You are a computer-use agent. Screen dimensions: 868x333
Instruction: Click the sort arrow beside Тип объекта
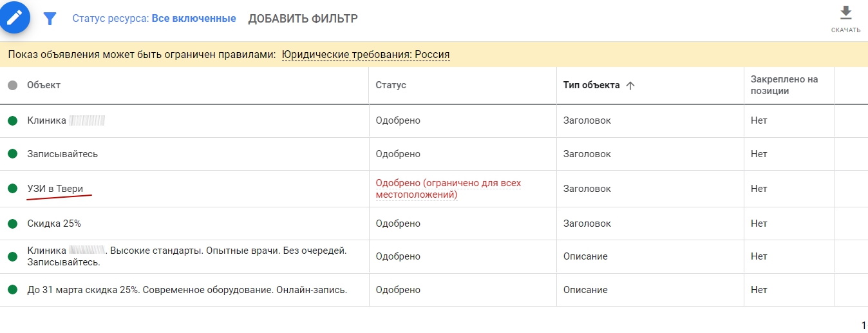(630, 86)
